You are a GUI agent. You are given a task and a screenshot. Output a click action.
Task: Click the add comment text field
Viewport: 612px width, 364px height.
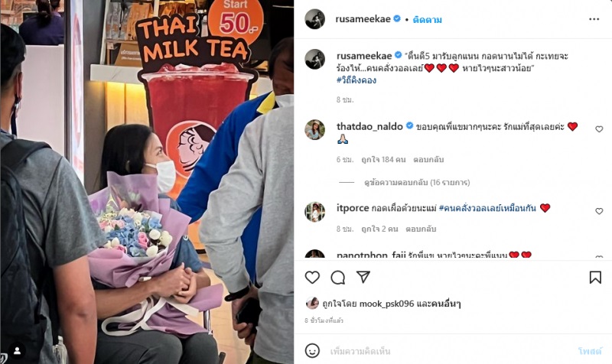click(x=449, y=351)
